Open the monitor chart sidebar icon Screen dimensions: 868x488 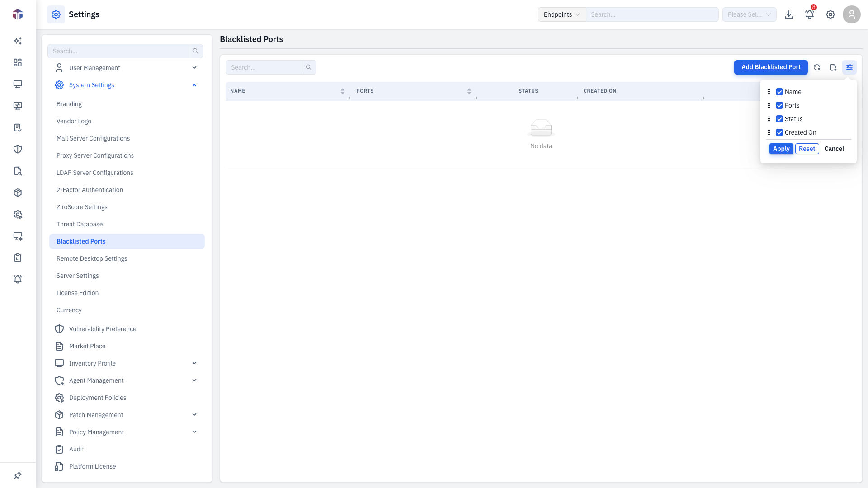[18, 106]
